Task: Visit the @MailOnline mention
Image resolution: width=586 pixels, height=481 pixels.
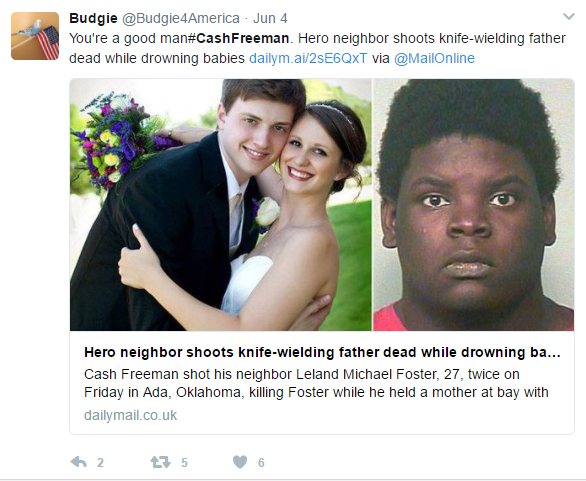Action: point(434,58)
